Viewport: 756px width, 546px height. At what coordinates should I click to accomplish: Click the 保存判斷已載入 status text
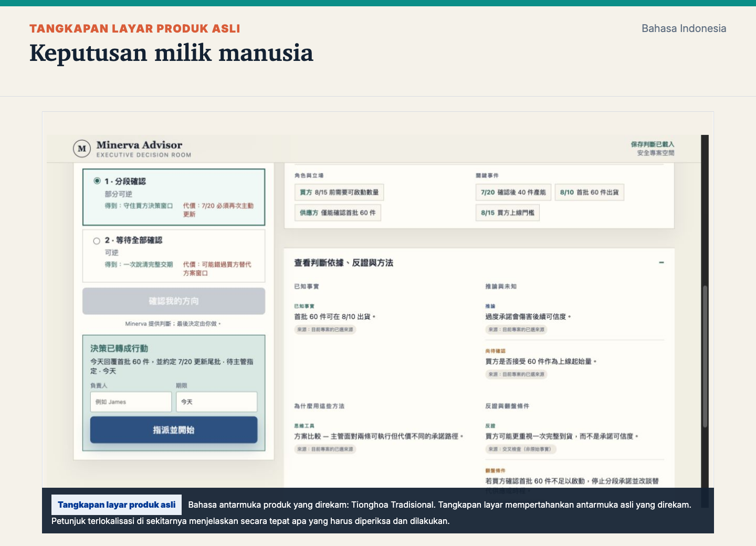tap(653, 144)
